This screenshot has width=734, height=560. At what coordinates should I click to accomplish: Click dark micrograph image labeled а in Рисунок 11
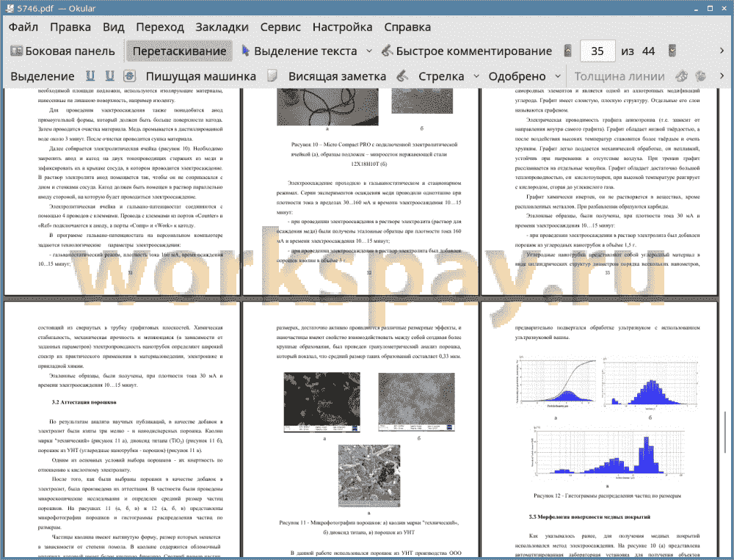click(322, 402)
